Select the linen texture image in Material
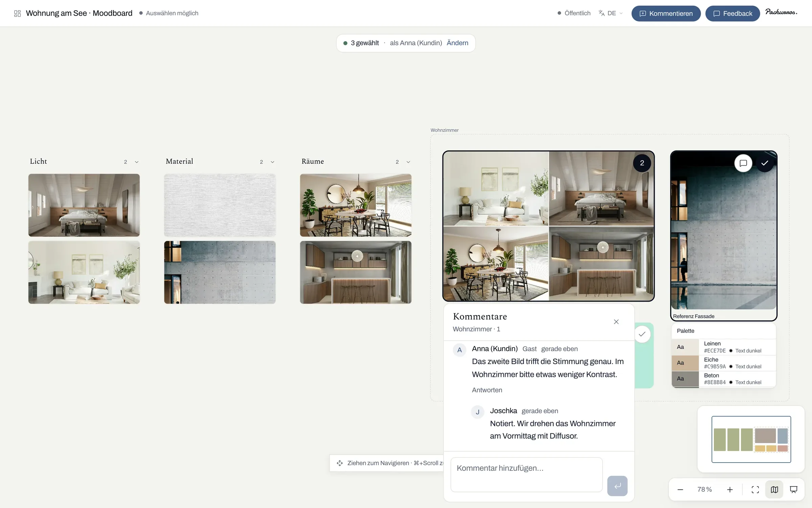This screenshot has height=508, width=812. 220,205
